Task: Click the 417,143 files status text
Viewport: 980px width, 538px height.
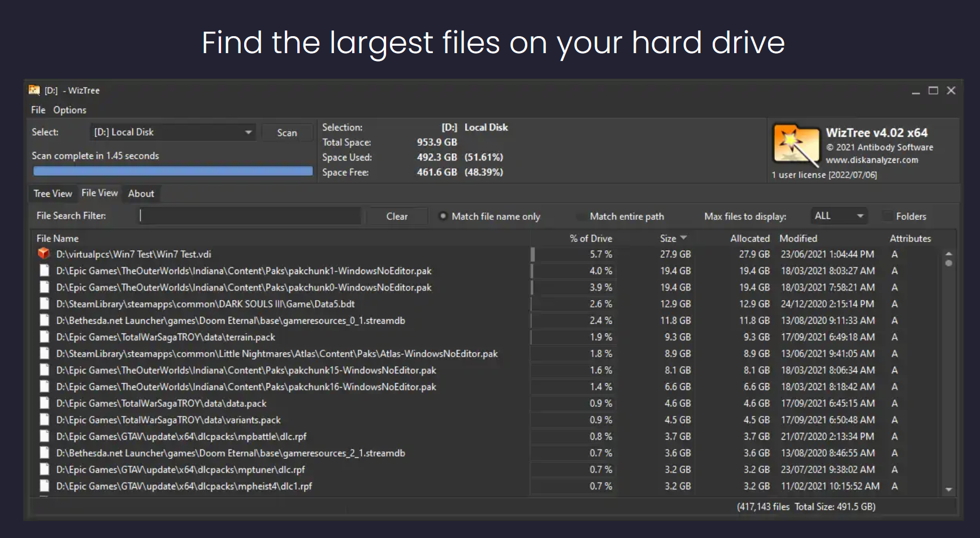Action: 763,506
